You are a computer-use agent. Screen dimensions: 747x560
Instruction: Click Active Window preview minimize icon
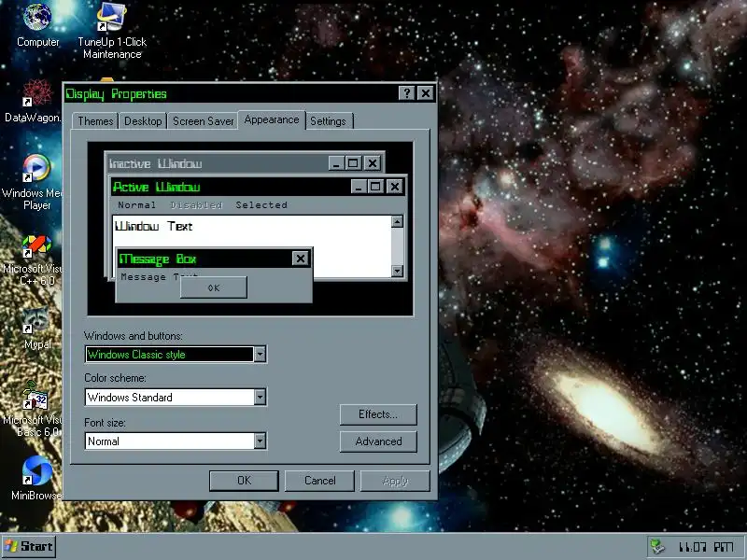(x=359, y=186)
